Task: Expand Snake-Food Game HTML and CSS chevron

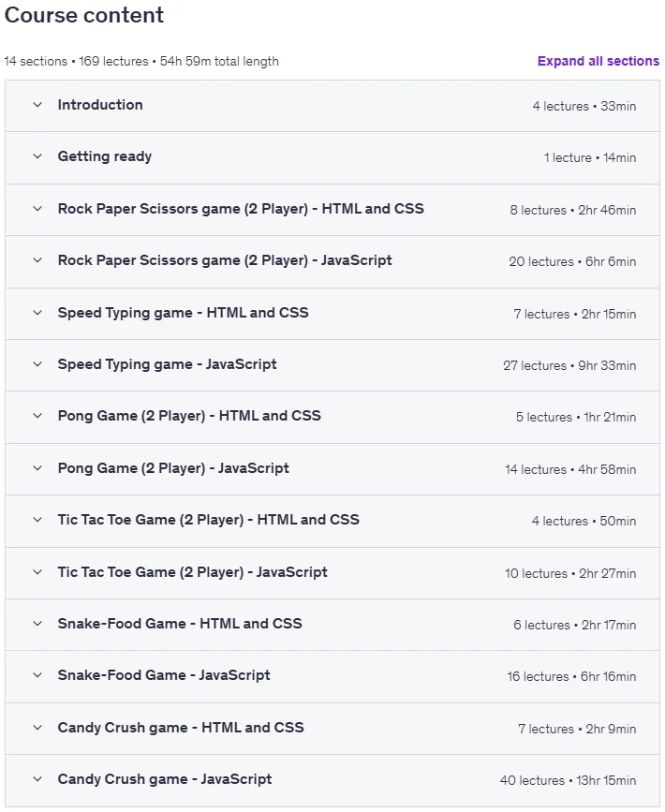Action: pyautogui.click(x=37, y=624)
